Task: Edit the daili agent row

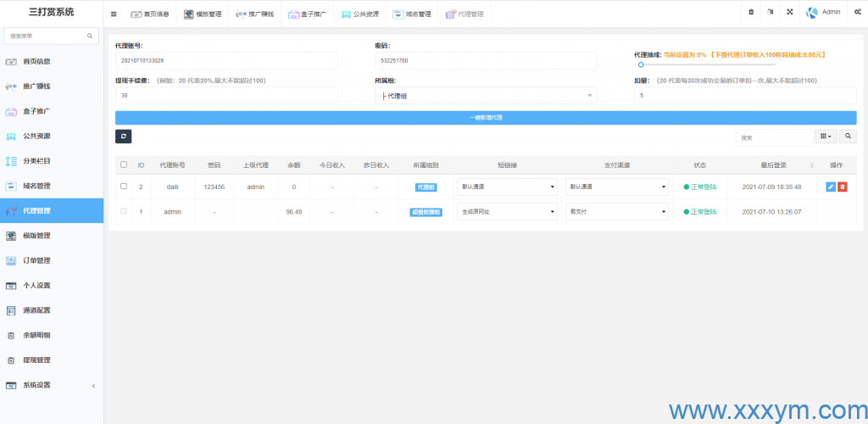Action: [x=830, y=187]
